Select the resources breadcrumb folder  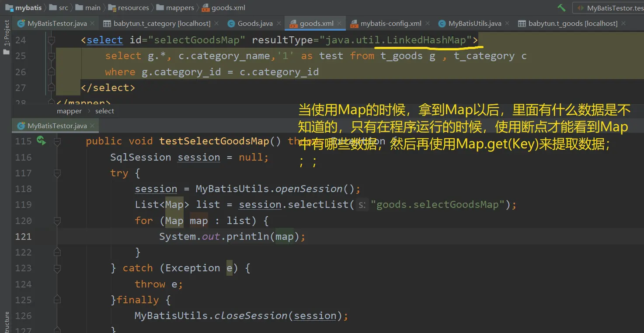tap(129, 8)
